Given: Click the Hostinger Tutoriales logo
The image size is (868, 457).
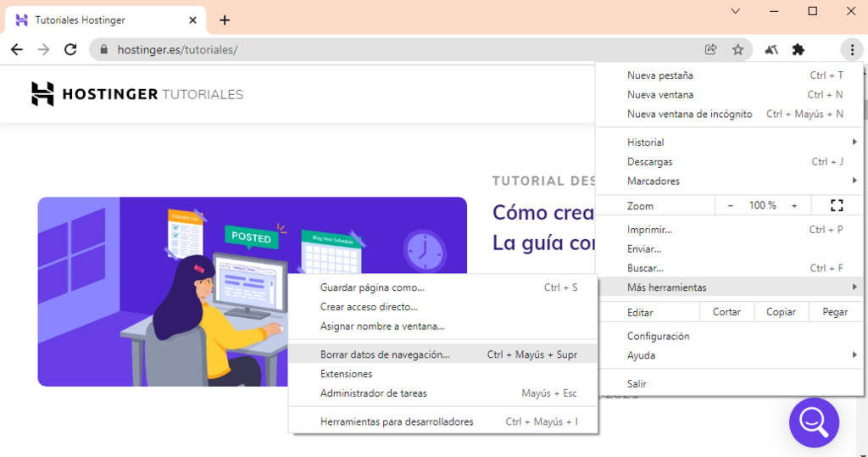Looking at the screenshot, I should click(137, 94).
